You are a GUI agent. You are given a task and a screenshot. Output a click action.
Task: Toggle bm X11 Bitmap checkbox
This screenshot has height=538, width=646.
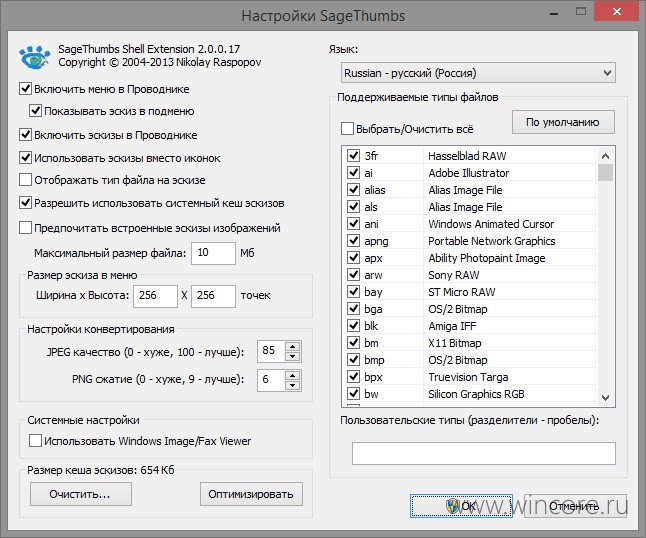coord(353,342)
